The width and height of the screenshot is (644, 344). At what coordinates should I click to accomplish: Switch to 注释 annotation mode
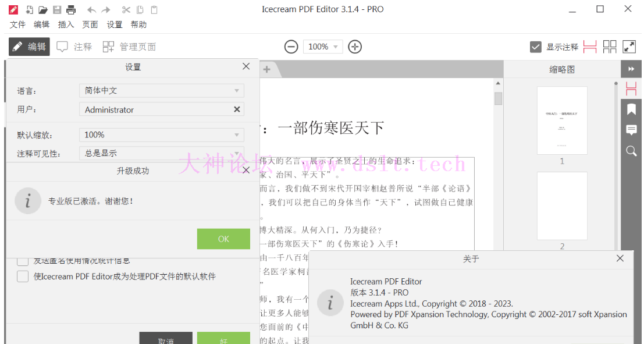pos(74,47)
